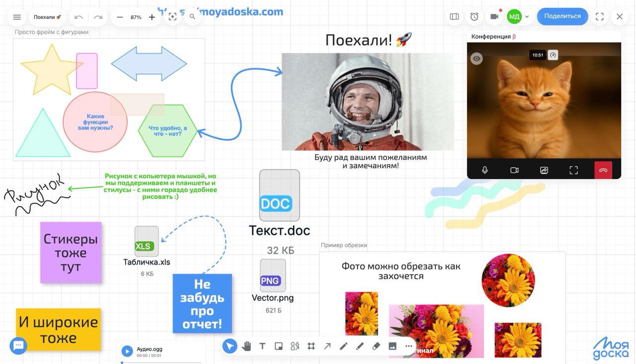Click the insert image tool

click(x=393, y=346)
